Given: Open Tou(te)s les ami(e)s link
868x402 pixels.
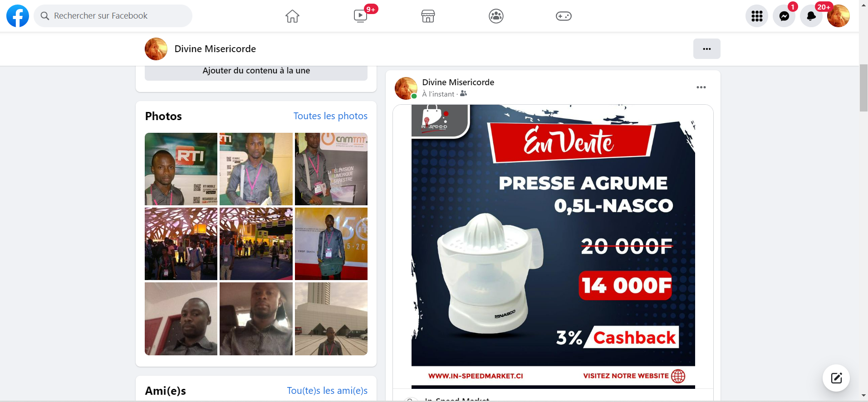Looking at the screenshot, I should pyautogui.click(x=327, y=391).
